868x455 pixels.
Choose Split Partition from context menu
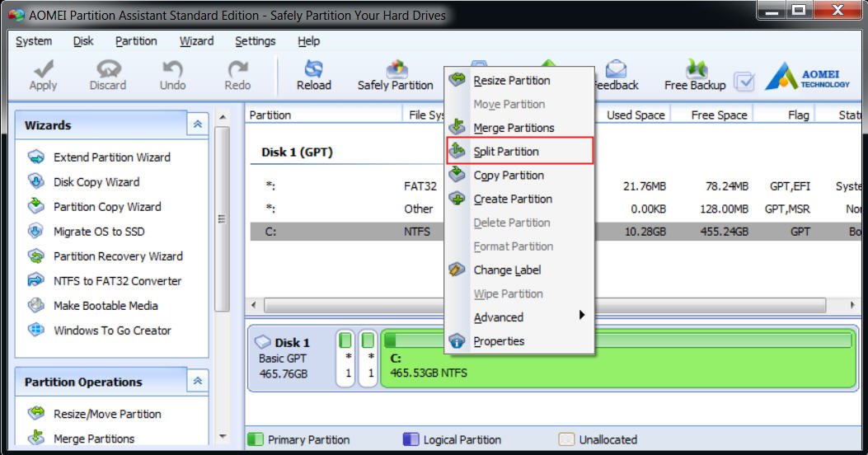pyautogui.click(x=520, y=151)
